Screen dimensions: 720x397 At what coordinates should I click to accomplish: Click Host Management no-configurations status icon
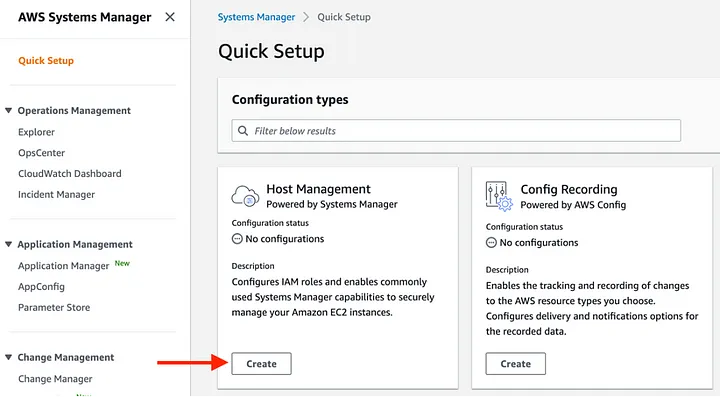click(x=237, y=239)
